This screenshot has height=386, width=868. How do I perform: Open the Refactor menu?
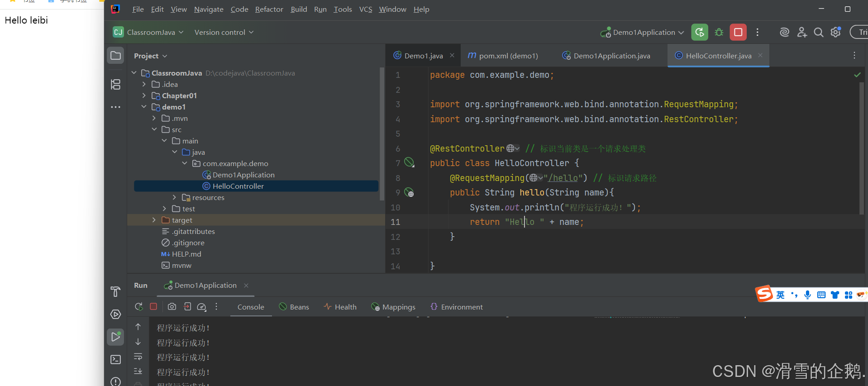click(269, 9)
